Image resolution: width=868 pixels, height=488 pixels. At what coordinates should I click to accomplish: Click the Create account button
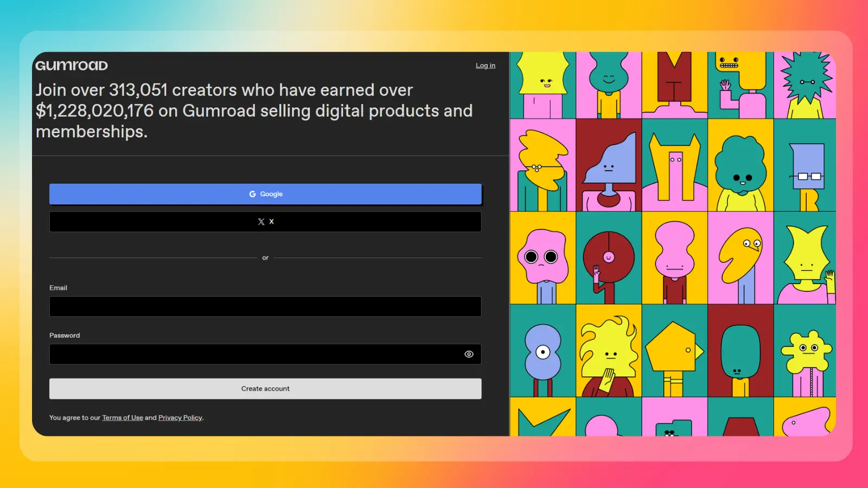tap(265, 389)
